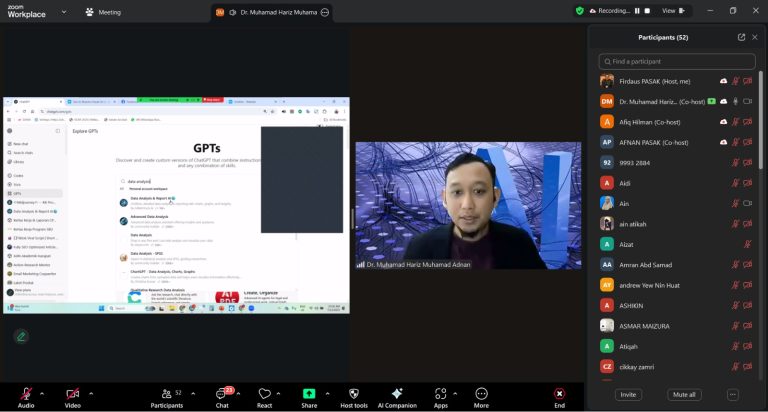768x412 pixels.
Task: Open the View layout dropdown
Action: (x=673, y=11)
